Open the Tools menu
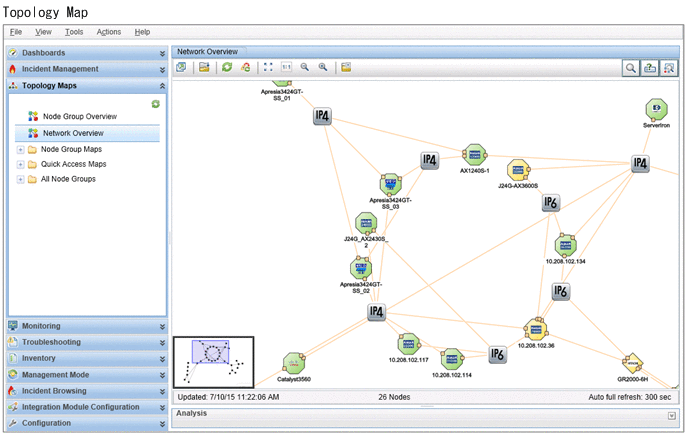 pos(74,32)
